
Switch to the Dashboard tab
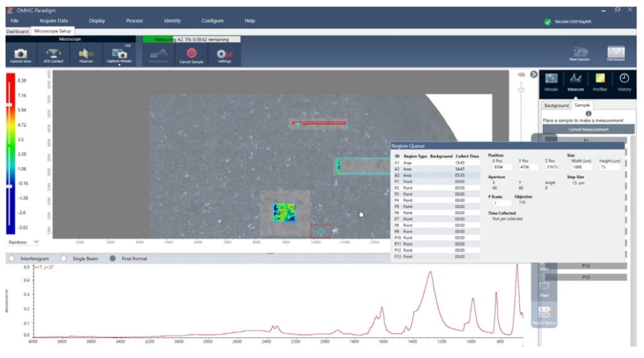(x=17, y=31)
